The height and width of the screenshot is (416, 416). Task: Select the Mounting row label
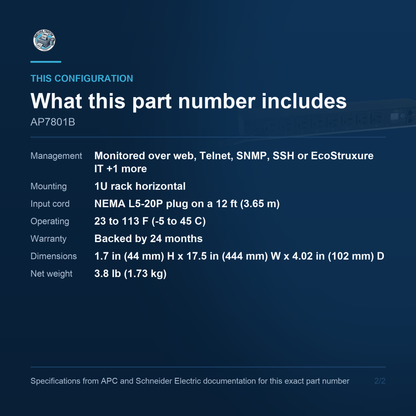point(49,186)
